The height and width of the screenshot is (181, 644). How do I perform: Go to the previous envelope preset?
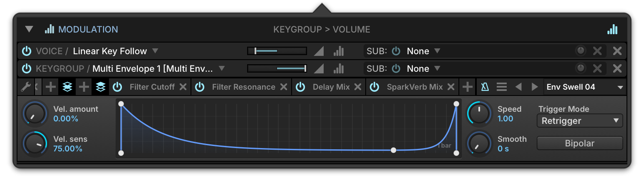(x=518, y=87)
